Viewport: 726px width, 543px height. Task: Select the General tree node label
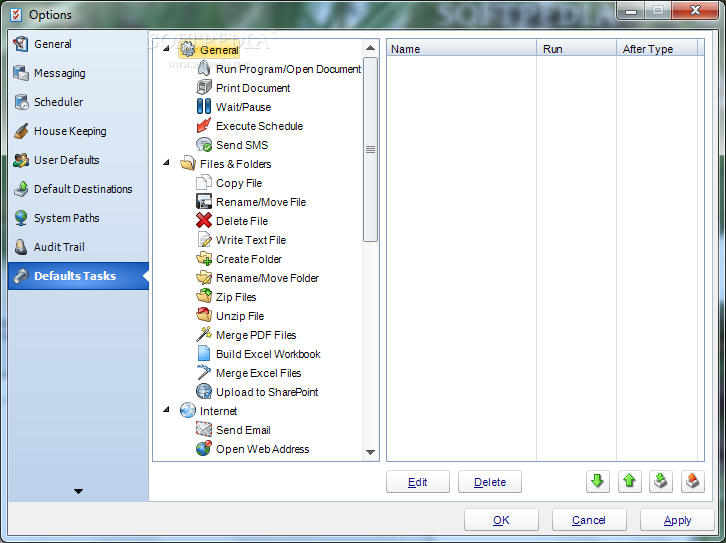(219, 50)
